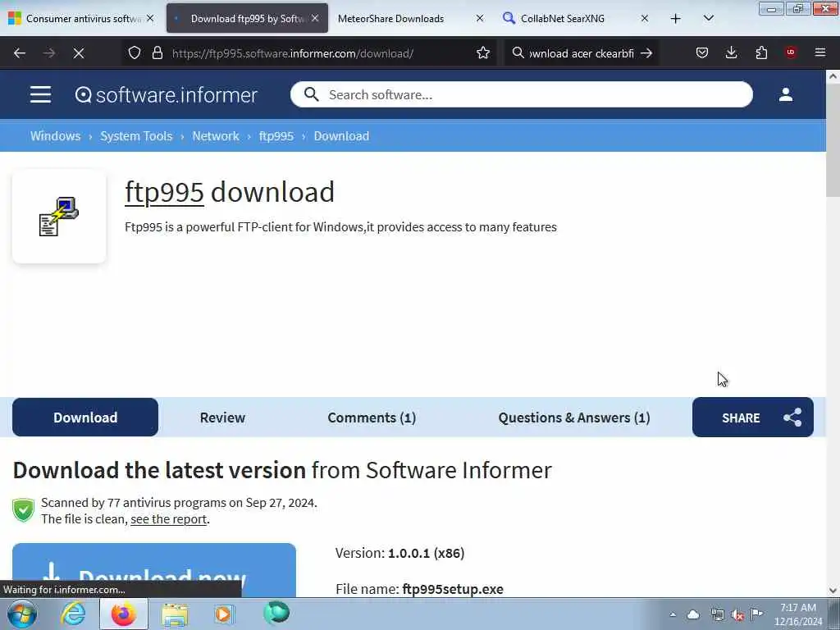Image resolution: width=840 pixels, height=630 pixels.
Task: Click the browser search box
Action: [582, 53]
